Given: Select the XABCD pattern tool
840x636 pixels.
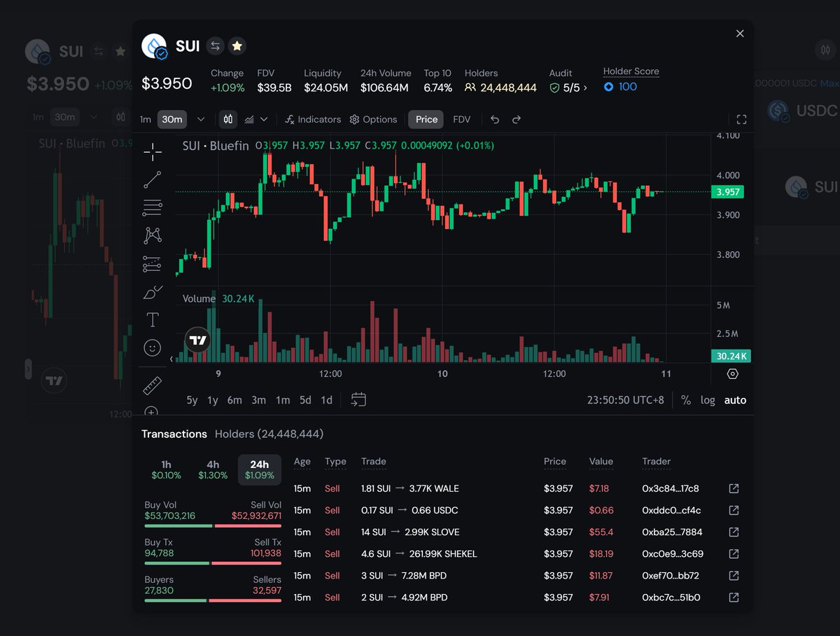Looking at the screenshot, I should pos(152,235).
